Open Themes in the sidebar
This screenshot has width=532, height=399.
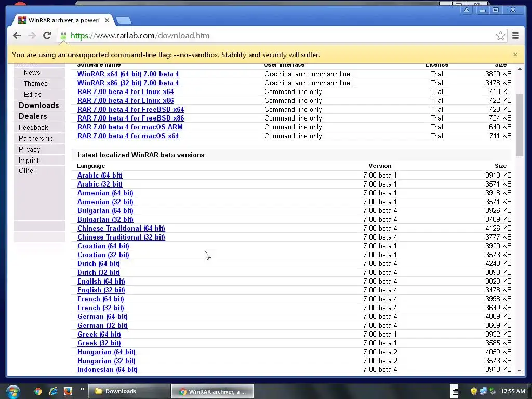(x=36, y=84)
